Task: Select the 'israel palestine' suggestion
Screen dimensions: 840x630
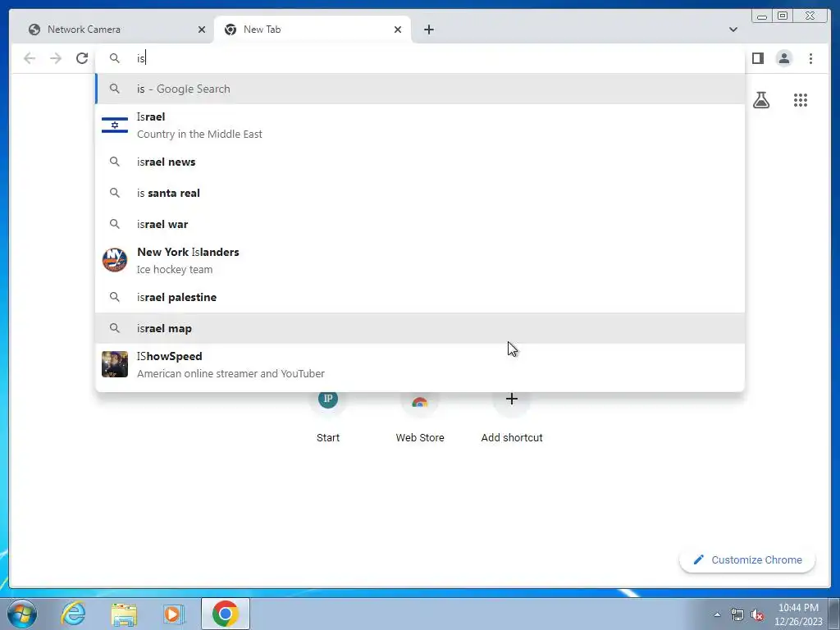Action: tap(420, 297)
